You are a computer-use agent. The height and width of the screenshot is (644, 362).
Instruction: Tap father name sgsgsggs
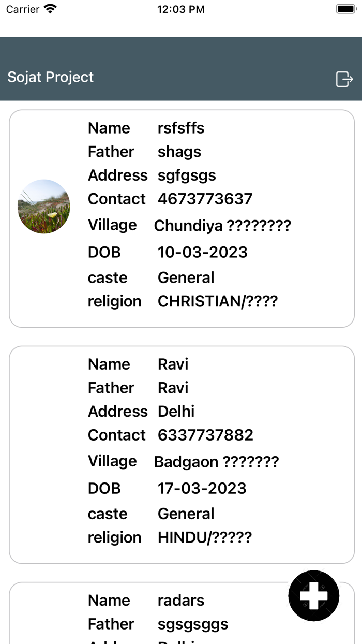click(192, 624)
